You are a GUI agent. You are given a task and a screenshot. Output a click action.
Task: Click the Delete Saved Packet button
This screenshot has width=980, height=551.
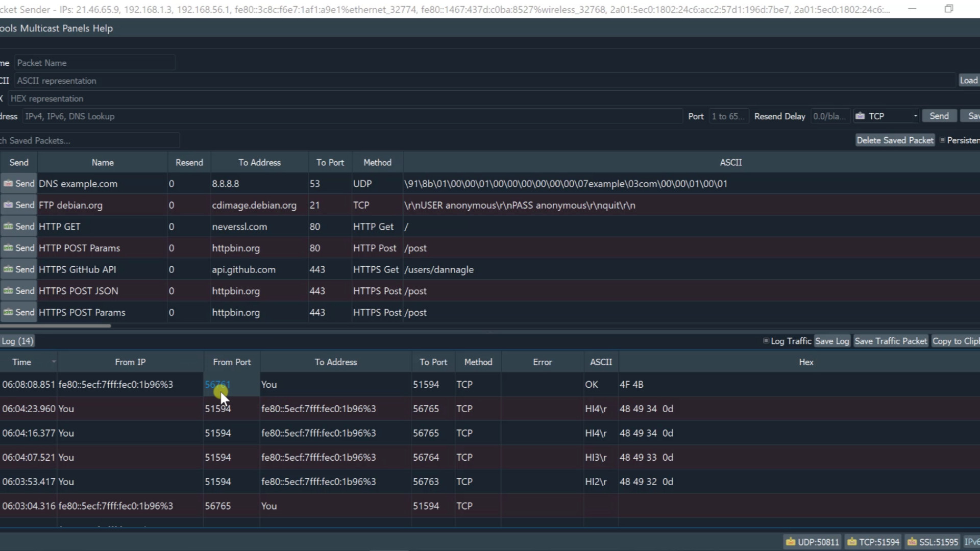pos(895,140)
